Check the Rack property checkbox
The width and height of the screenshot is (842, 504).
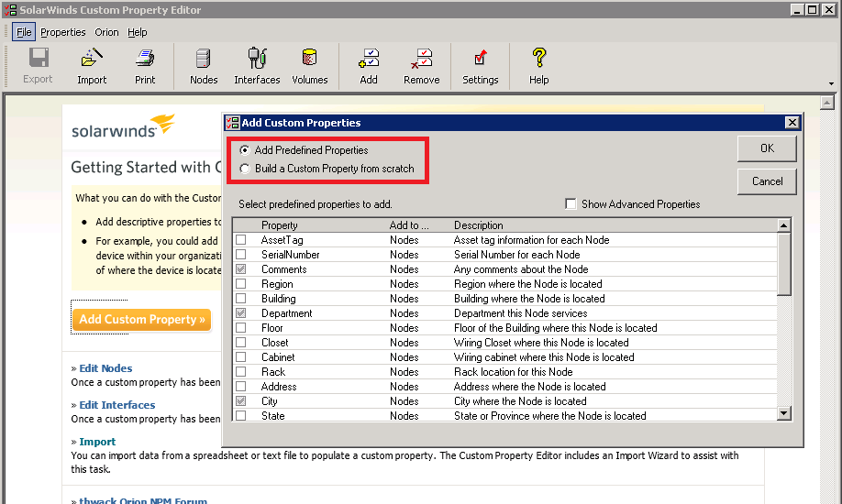[x=241, y=371]
